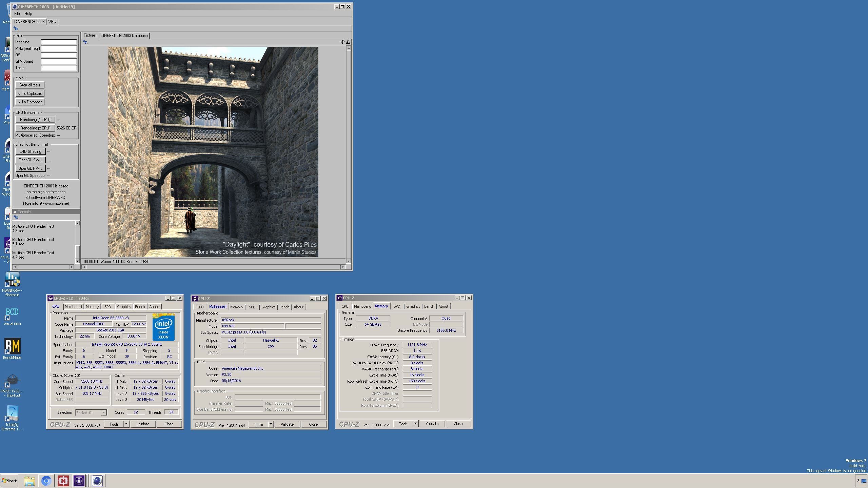The image size is (868, 488).
Task: Click picture panel vertical scroll down arrow
Action: point(348,261)
